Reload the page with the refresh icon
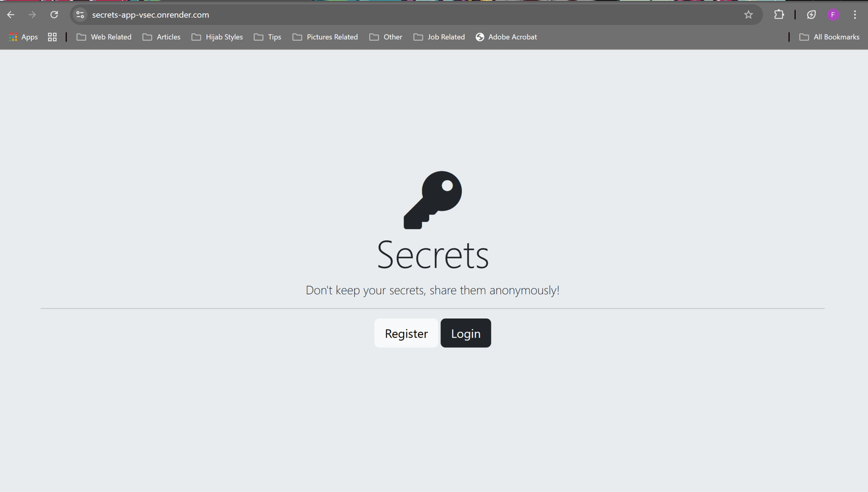868x492 pixels. (54, 15)
